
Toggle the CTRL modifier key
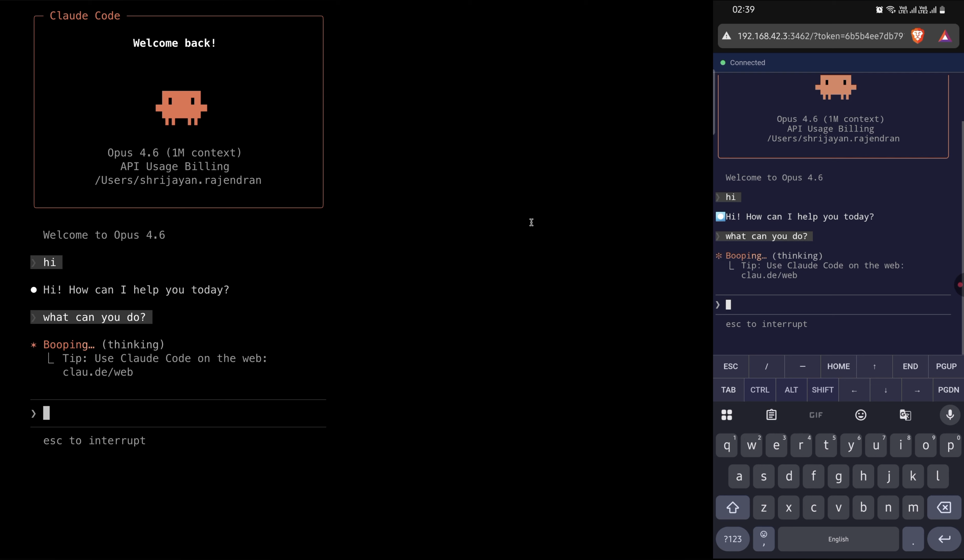(x=760, y=390)
